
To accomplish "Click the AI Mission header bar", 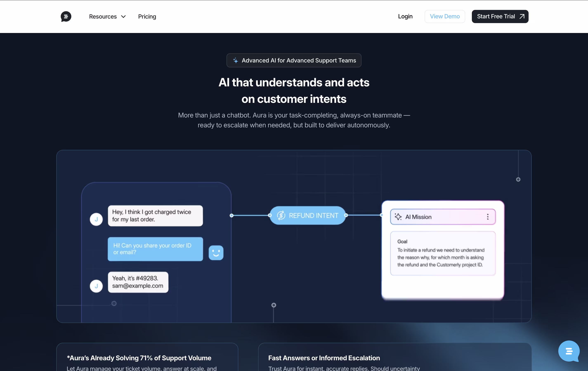I will point(443,217).
